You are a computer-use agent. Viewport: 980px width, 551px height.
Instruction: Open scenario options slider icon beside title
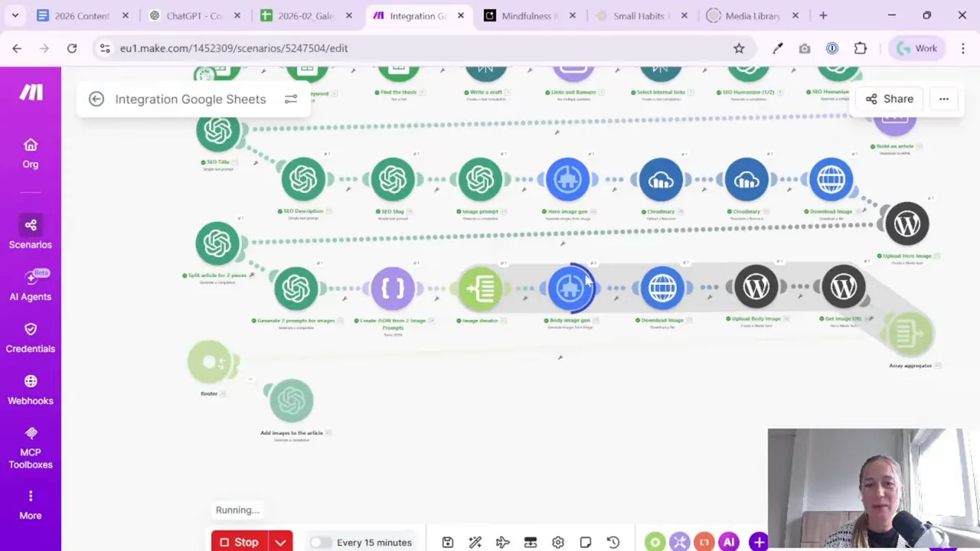click(291, 99)
